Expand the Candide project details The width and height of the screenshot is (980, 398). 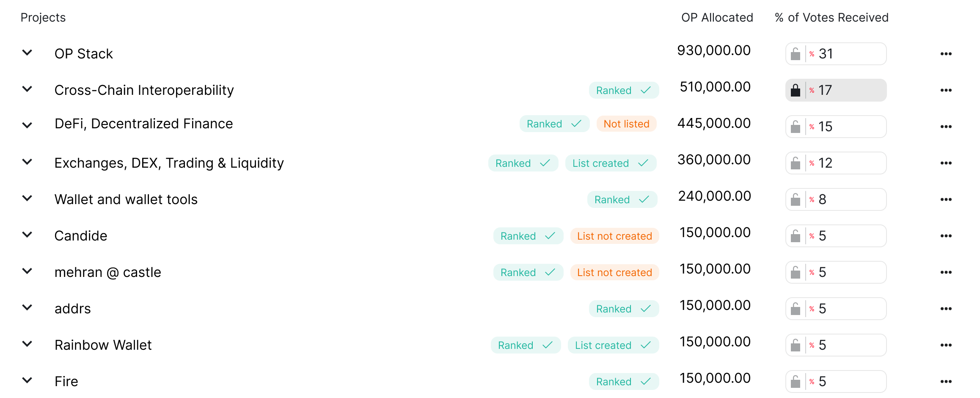click(x=27, y=235)
